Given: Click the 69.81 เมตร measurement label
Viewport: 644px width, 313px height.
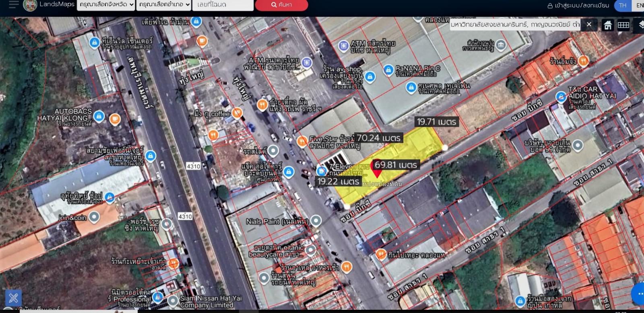Looking at the screenshot, I should coord(396,165).
